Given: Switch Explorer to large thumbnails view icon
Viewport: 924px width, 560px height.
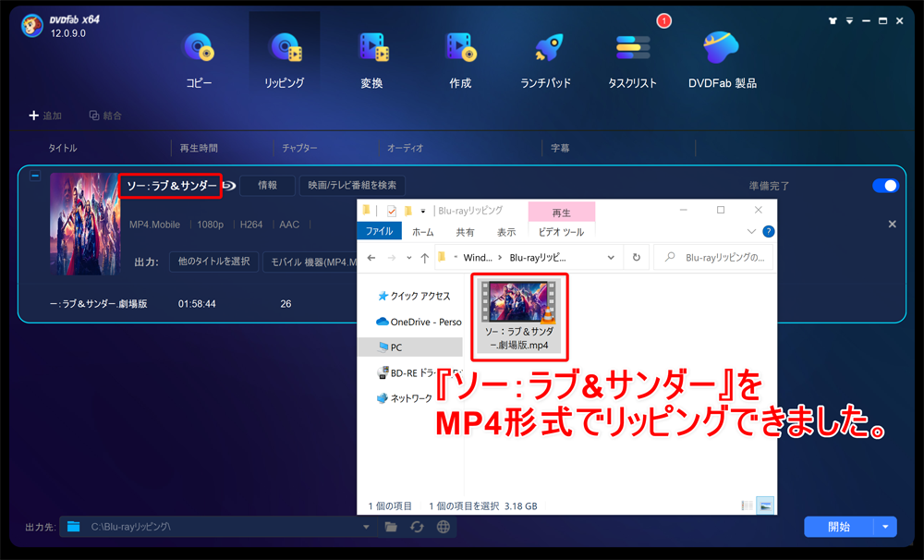Looking at the screenshot, I should coord(765,505).
